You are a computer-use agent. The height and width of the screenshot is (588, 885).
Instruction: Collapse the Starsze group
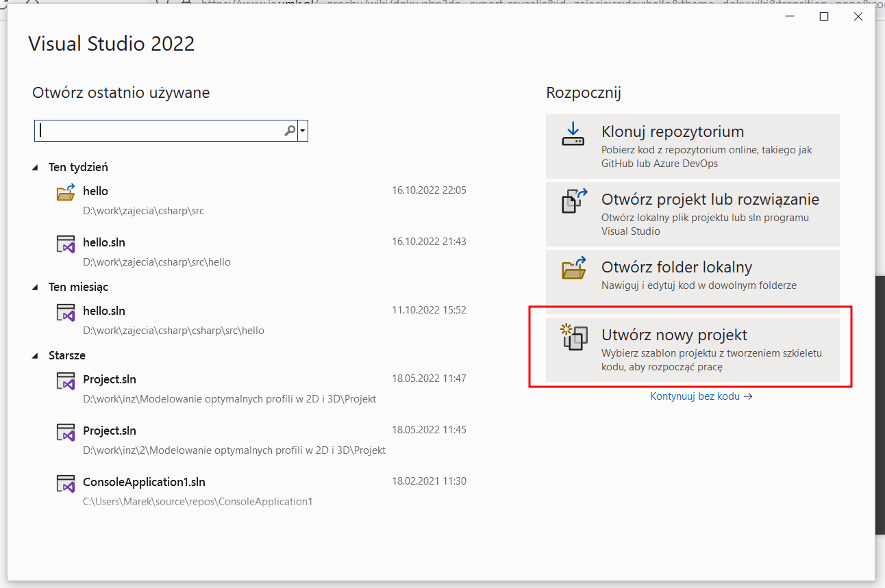[x=36, y=356]
